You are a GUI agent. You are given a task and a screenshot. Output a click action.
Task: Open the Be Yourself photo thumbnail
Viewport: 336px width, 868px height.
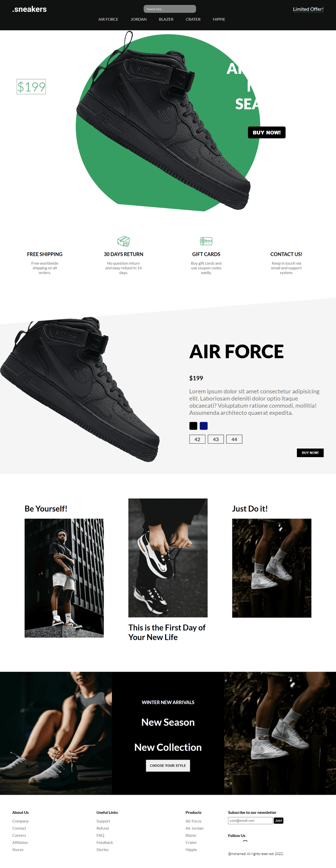point(64,578)
